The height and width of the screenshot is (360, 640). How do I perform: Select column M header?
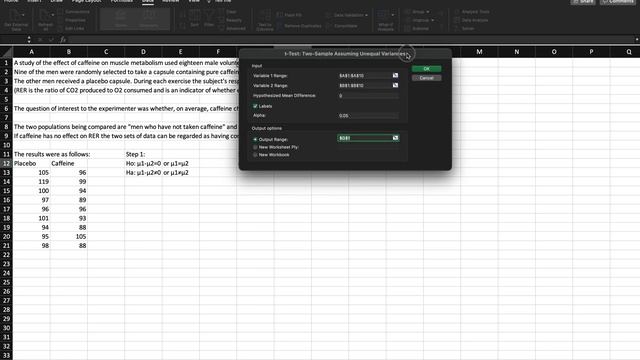(479, 52)
